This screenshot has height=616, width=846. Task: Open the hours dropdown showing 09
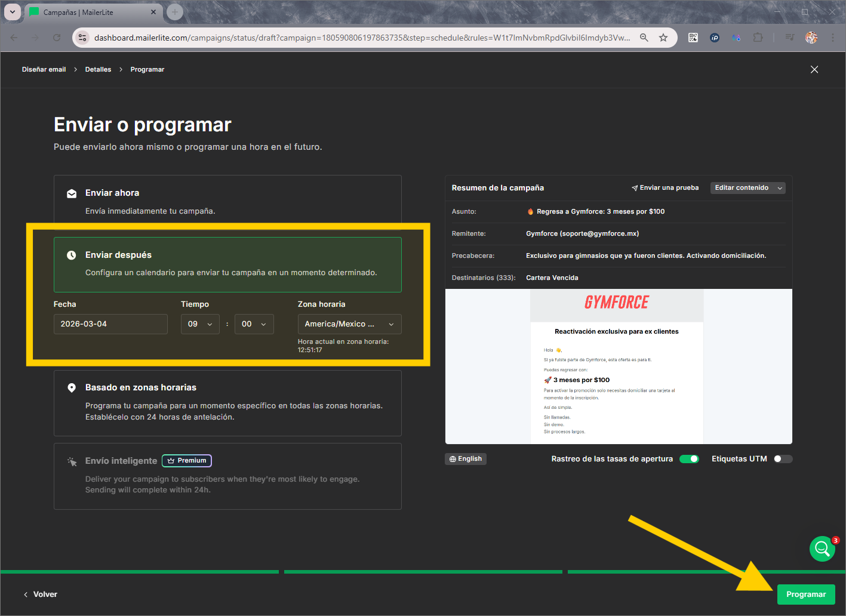coord(199,324)
